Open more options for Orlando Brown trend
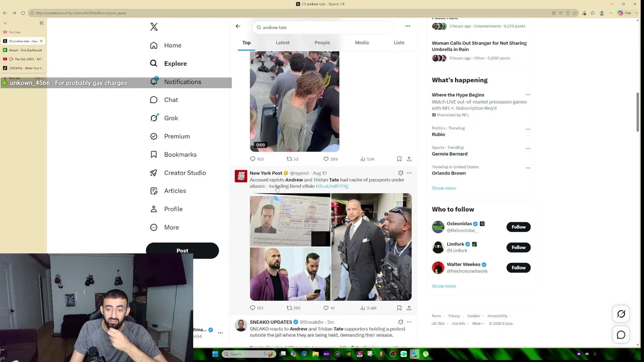 point(528,168)
